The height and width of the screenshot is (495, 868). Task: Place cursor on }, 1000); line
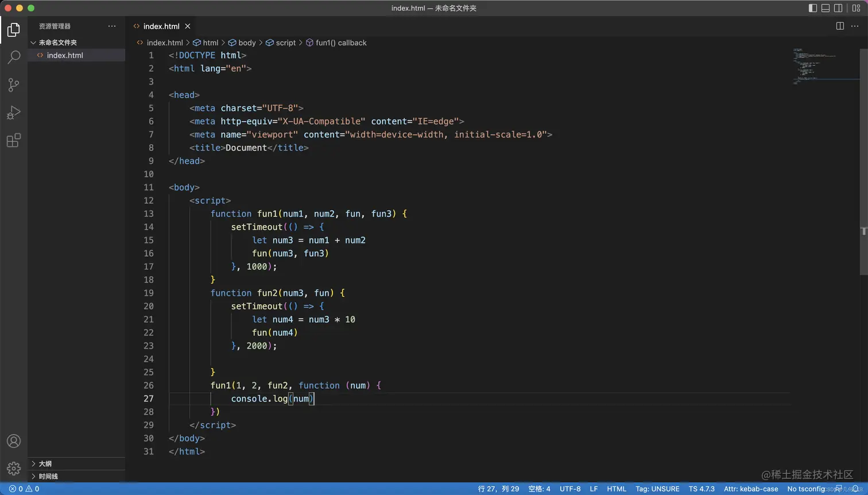point(254,266)
